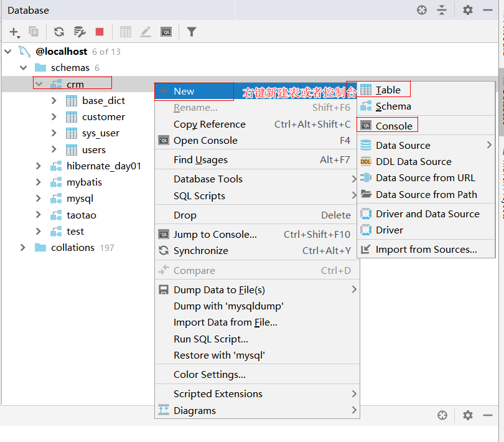Open the Diagrams submenu
Screen dimensions: 504x442
click(x=257, y=410)
